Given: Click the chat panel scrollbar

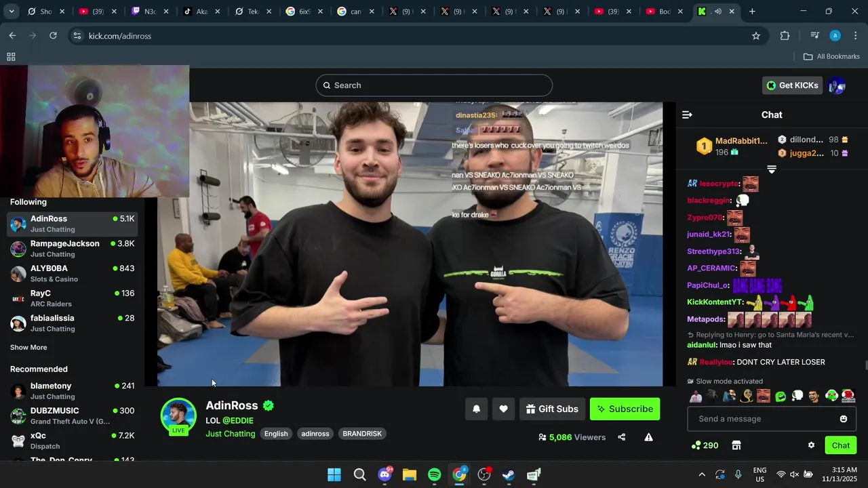Looking at the screenshot, I should pos(865,366).
